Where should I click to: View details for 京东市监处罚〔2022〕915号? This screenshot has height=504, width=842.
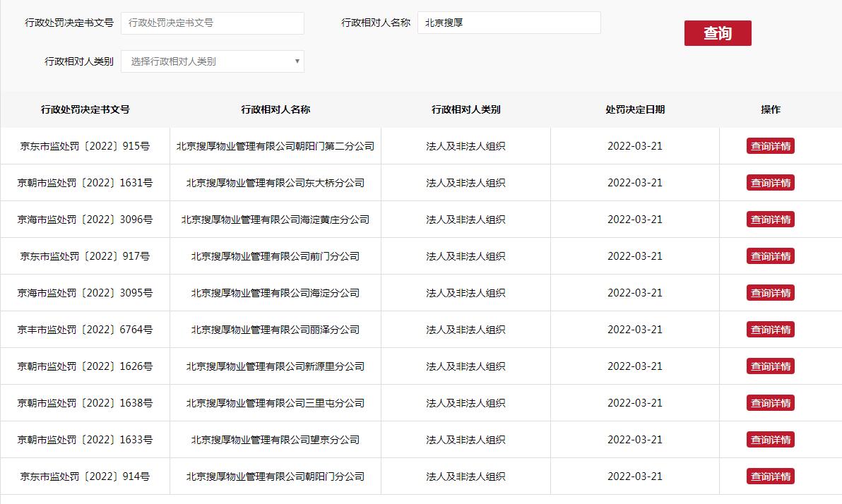pyautogui.click(x=770, y=145)
